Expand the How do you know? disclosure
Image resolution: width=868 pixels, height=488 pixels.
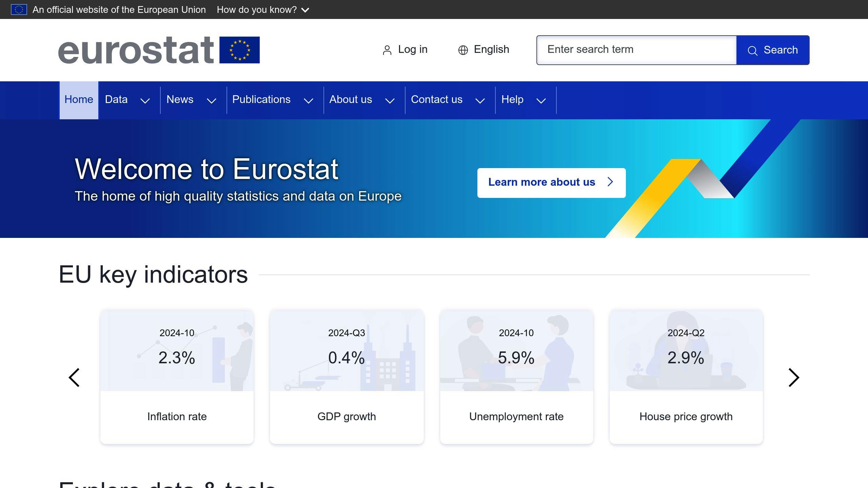(x=263, y=9)
